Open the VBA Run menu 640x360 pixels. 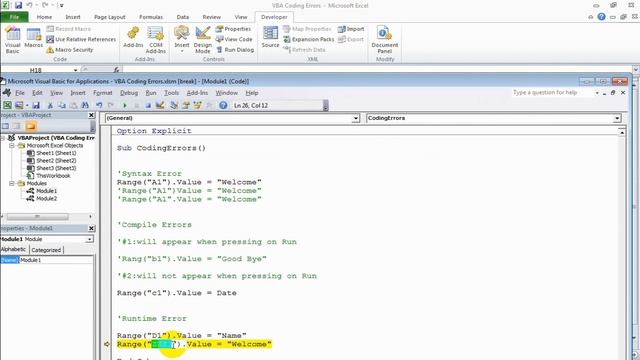(x=151, y=93)
